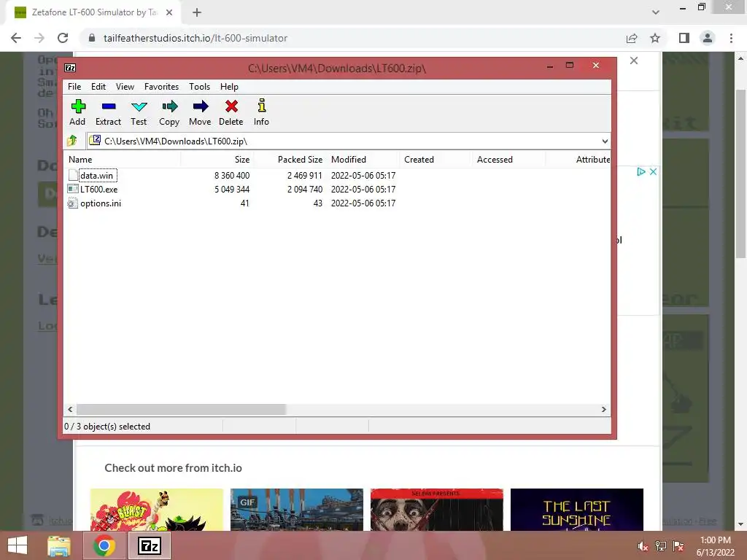The image size is (747, 560).
Task: Switch to 7-Zip on the taskbar
Action: tap(149, 545)
